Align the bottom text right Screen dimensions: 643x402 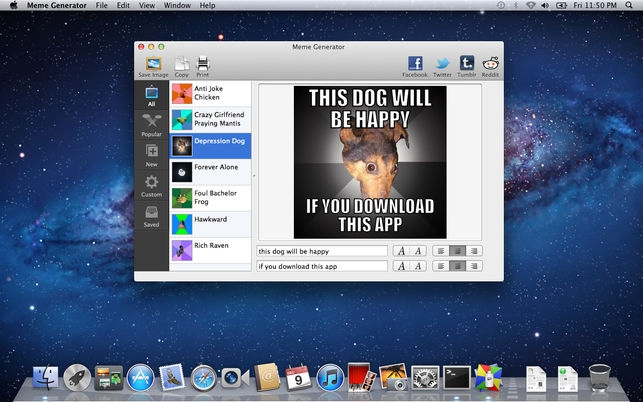[474, 266]
